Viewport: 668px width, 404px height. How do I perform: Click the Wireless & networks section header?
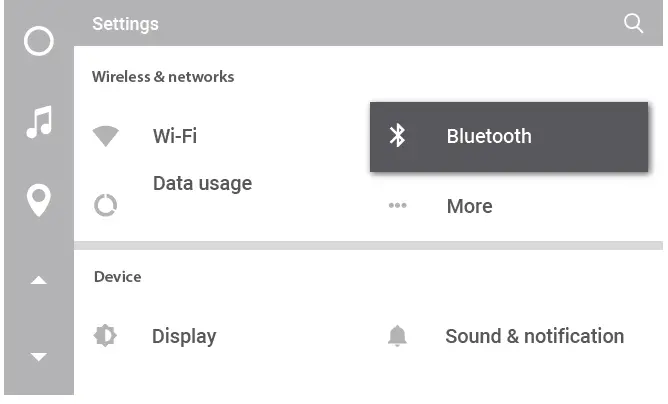click(163, 76)
